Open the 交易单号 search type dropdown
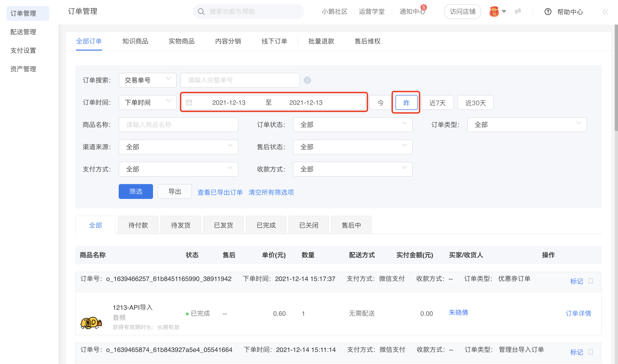This screenshot has height=364, width=618. tap(147, 80)
